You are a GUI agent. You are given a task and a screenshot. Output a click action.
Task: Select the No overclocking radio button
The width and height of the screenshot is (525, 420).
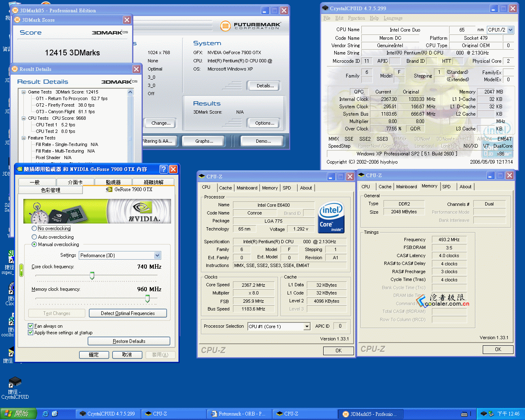coord(34,228)
